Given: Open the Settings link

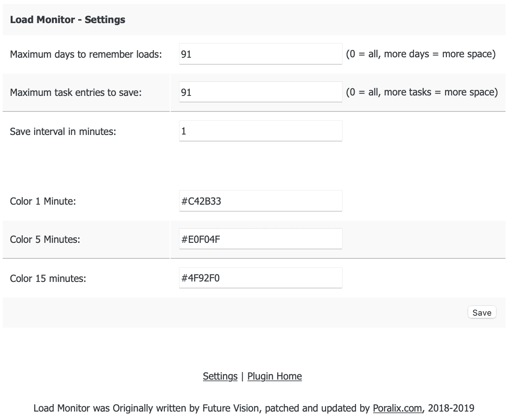Looking at the screenshot, I should [x=219, y=376].
